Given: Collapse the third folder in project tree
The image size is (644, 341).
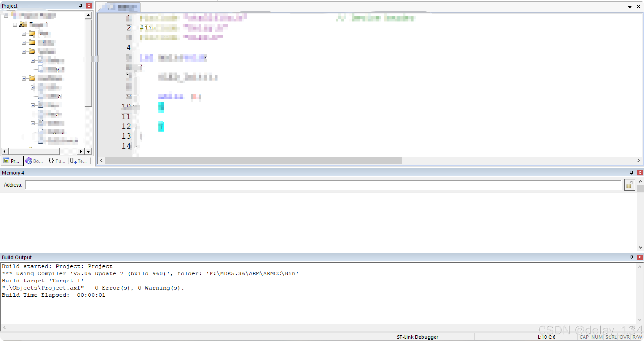Looking at the screenshot, I should 24,51.
